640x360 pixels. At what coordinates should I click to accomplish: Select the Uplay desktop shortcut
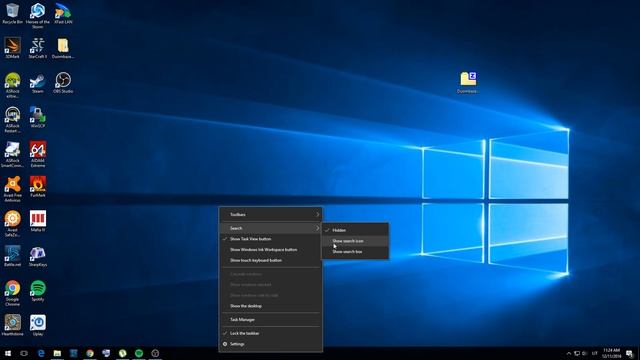[38, 326]
